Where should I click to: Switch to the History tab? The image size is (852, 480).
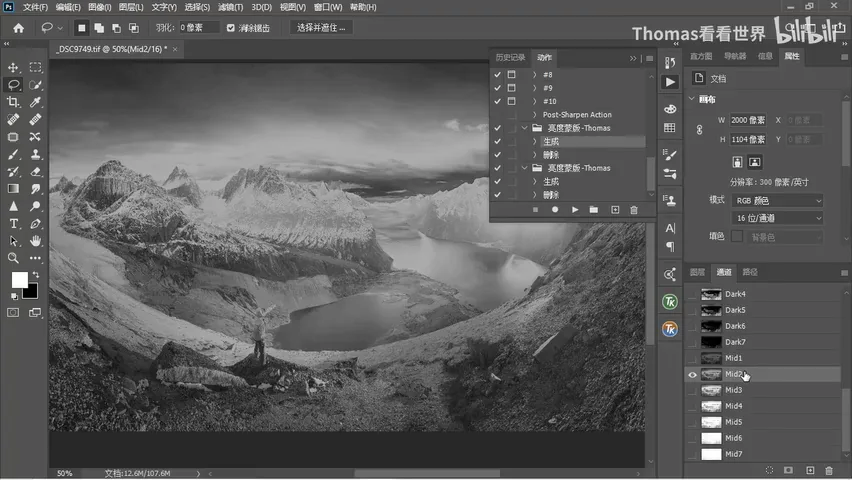(510, 57)
